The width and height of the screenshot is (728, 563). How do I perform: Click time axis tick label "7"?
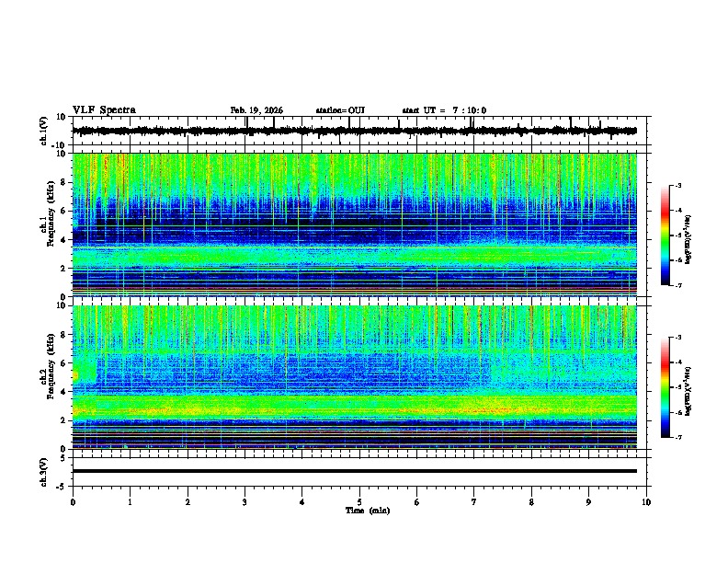[474, 502]
